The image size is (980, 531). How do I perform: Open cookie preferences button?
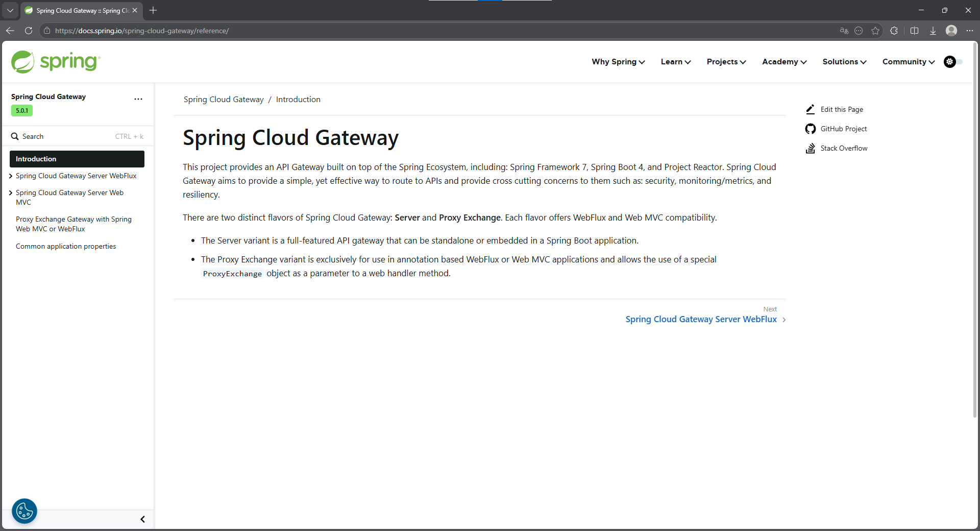(24, 511)
